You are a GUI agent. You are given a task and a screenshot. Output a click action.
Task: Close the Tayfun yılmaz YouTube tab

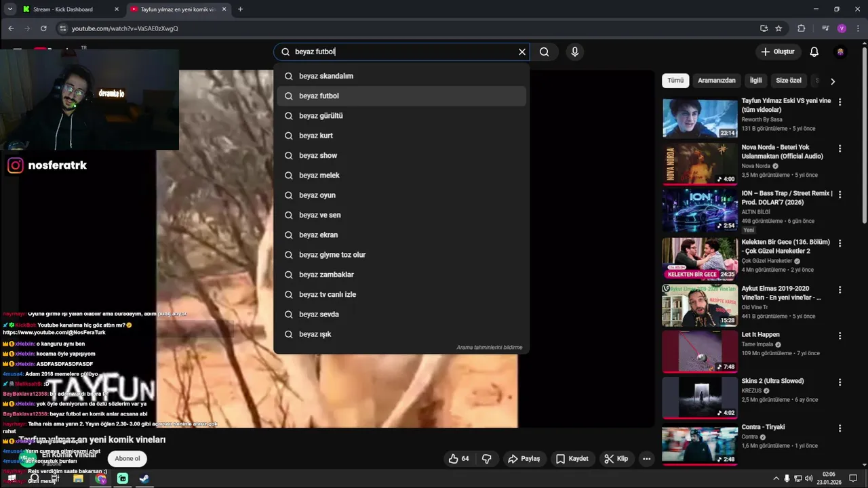point(224,9)
